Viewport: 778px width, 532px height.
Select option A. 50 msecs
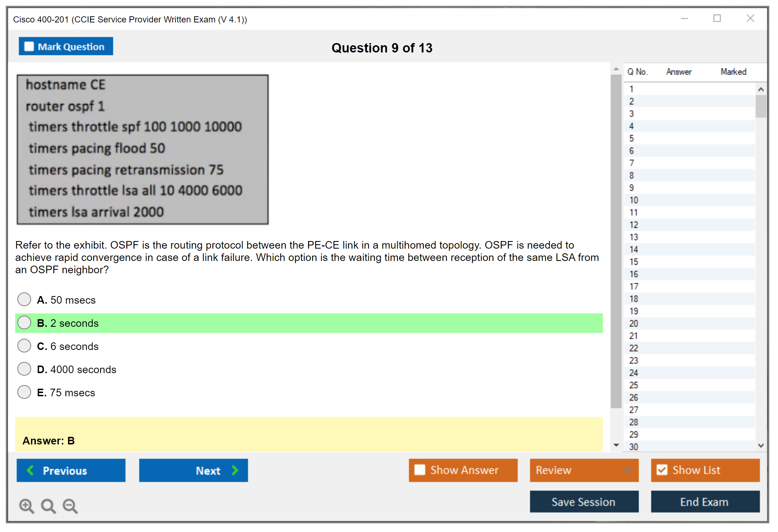(x=24, y=299)
